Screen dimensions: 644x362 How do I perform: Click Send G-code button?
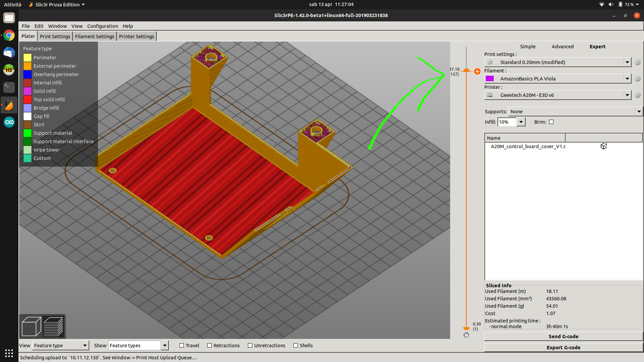click(563, 337)
